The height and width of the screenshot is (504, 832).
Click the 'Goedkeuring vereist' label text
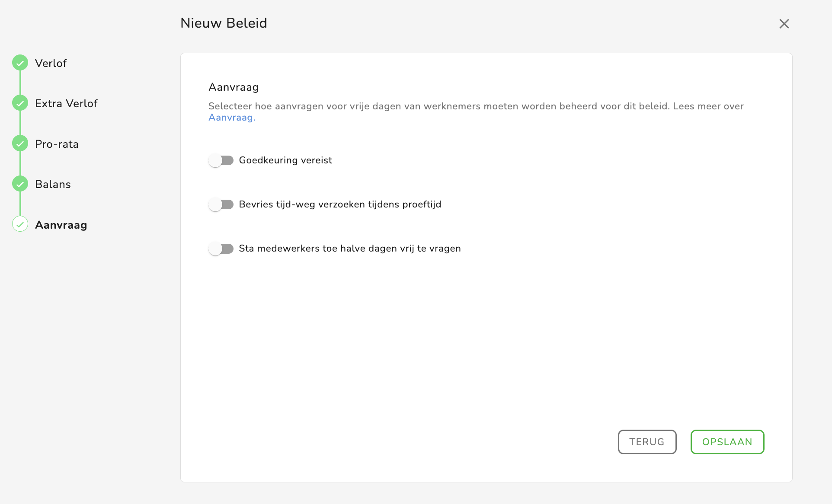285,160
